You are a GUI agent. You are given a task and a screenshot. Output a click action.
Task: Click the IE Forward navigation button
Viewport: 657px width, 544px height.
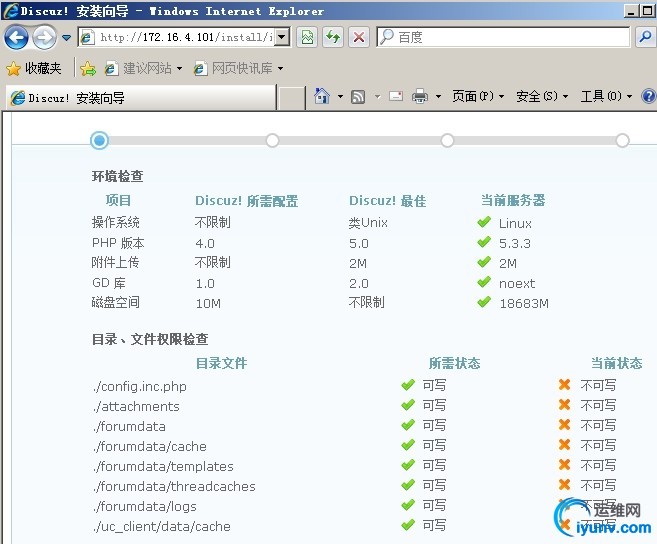click(x=44, y=38)
